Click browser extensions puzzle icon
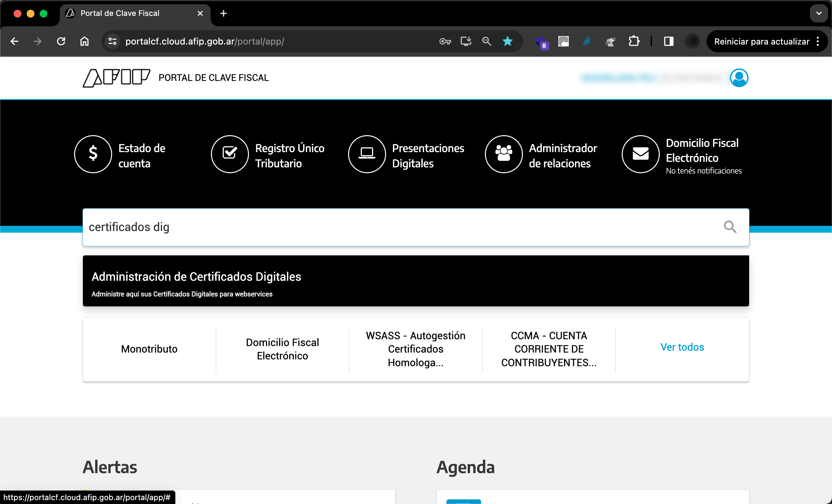The image size is (832, 504). pyautogui.click(x=633, y=40)
